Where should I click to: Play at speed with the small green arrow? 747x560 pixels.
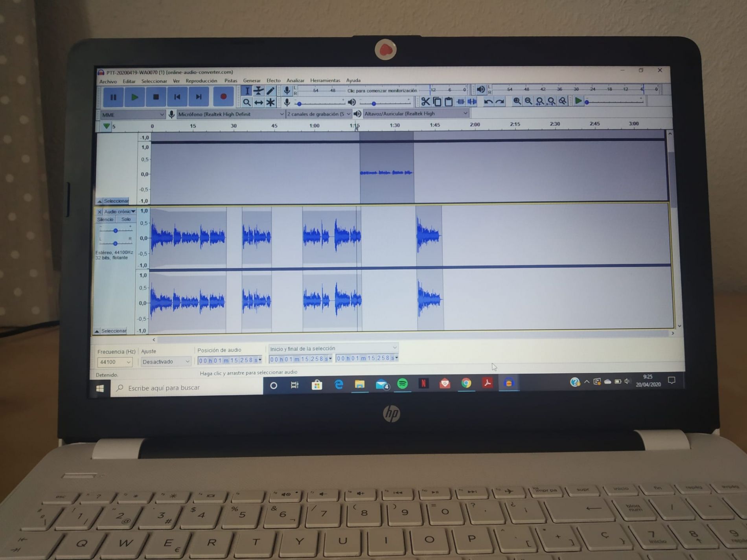pyautogui.click(x=578, y=101)
